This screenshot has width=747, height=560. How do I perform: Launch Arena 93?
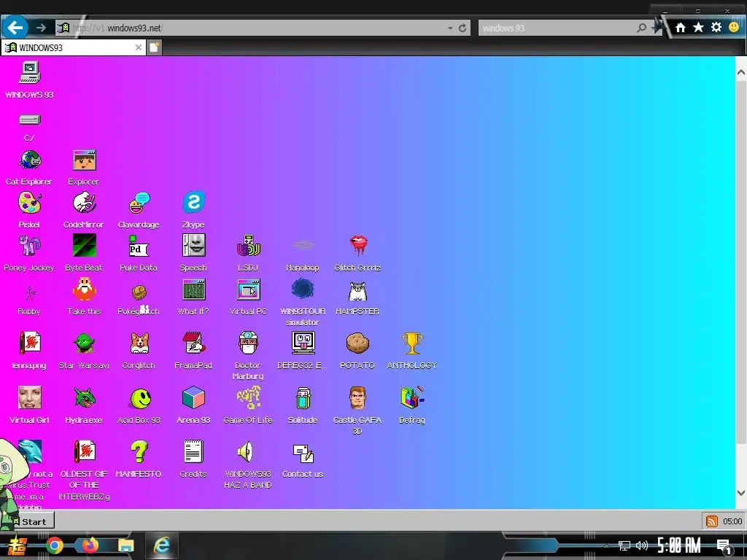pos(194,397)
